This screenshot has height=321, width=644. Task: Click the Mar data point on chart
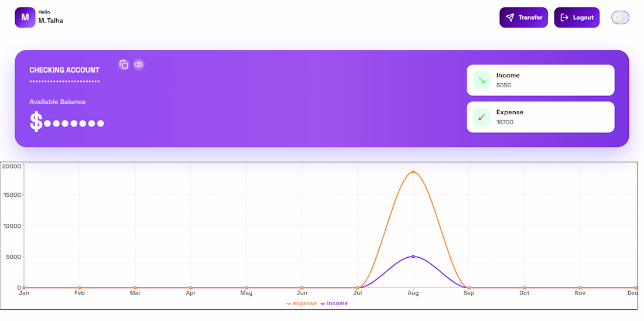tap(135, 288)
